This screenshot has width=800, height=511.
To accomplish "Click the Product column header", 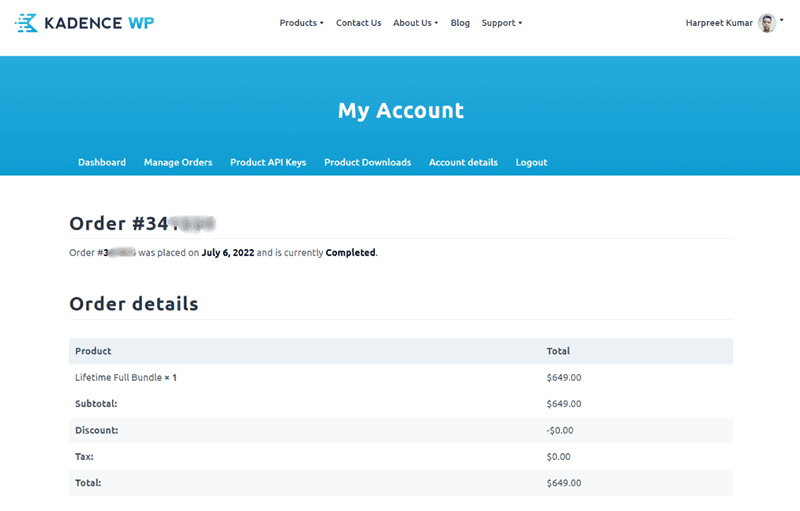I will pos(93,351).
